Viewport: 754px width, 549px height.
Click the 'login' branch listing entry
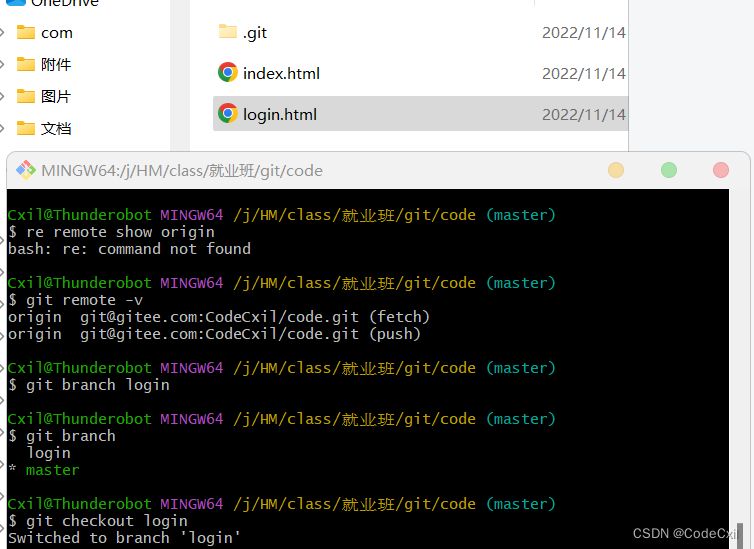pyautogui.click(x=49, y=453)
